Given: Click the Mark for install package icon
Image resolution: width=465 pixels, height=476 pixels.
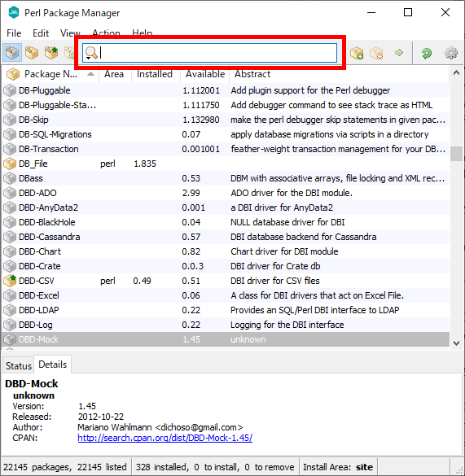Looking at the screenshot, I should point(357,53).
